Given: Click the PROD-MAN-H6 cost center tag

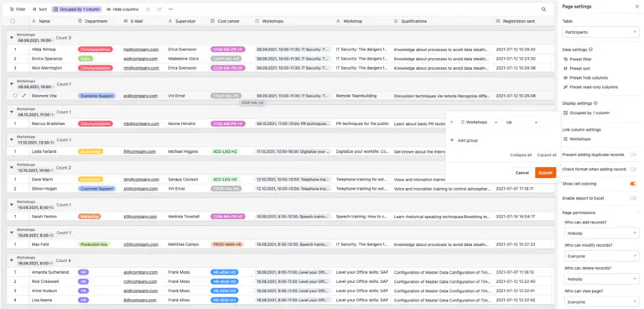Looking at the screenshot, I should pyautogui.click(x=227, y=244).
